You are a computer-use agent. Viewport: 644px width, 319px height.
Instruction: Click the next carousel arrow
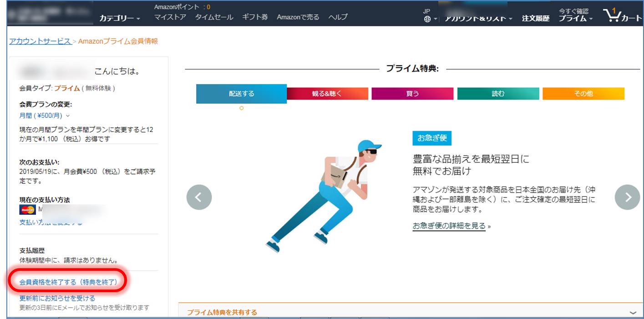[x=627, y=197]
